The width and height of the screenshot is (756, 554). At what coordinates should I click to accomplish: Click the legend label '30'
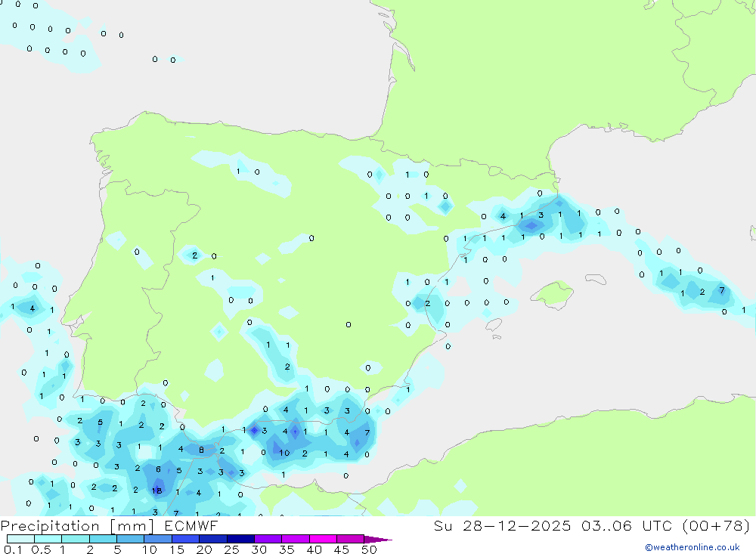259,549
